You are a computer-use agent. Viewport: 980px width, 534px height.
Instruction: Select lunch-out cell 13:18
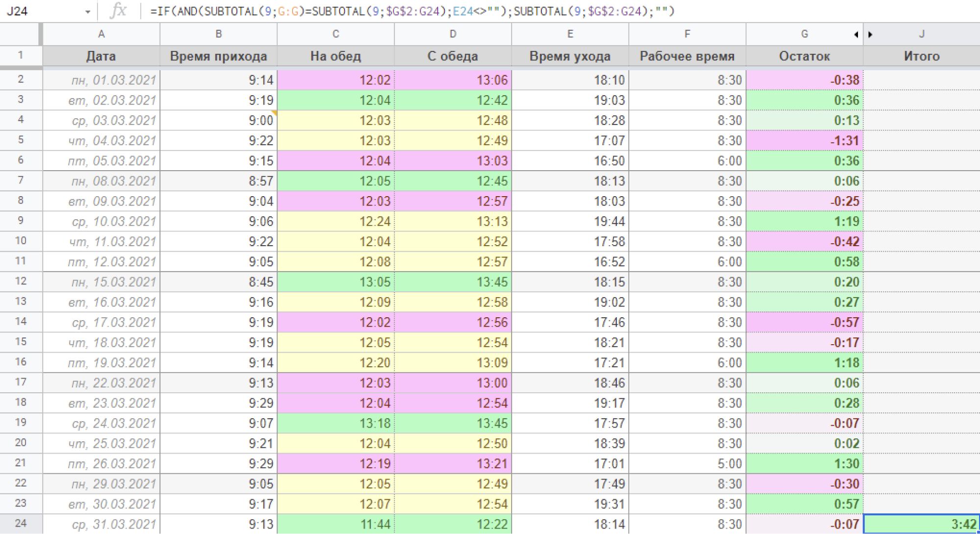click(336, 423)
